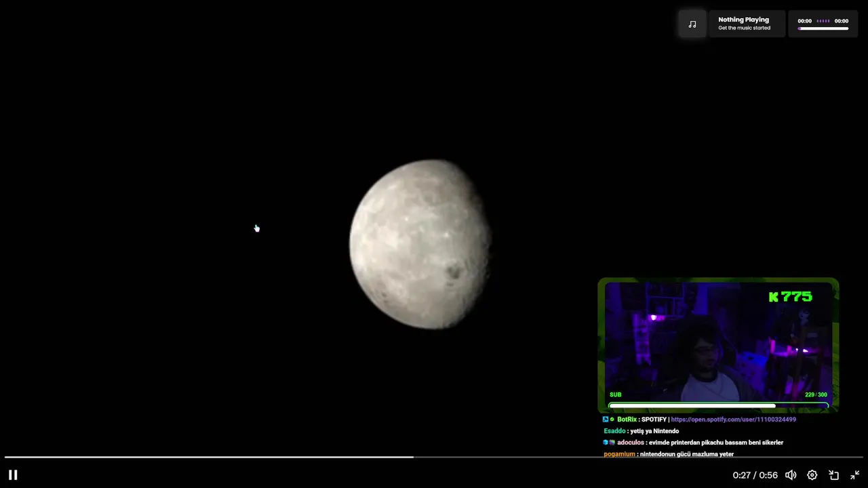
Task: Open video settings gear
Action: 812,475
